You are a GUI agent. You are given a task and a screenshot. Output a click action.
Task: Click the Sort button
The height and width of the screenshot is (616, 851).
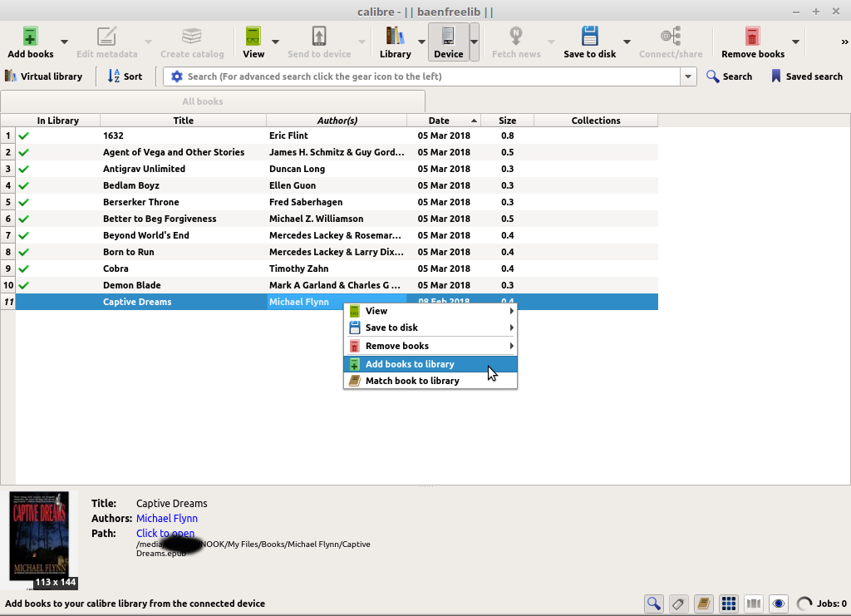click(125, 76)
